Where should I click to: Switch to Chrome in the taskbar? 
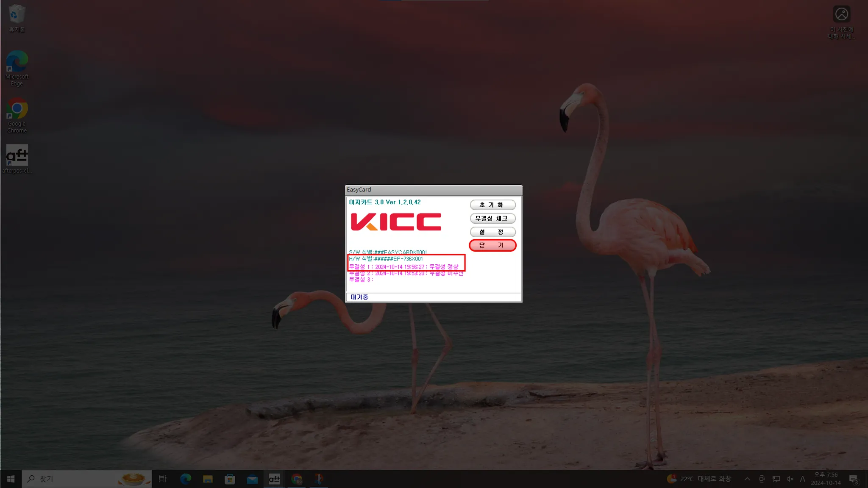pos(297,479)
